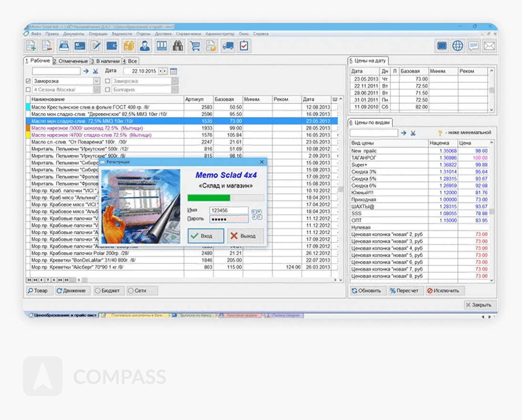Open the 4 Сезона /Москва/ dropdown
Viewport: 522px width, 420px height.
(x=97, y=90)
